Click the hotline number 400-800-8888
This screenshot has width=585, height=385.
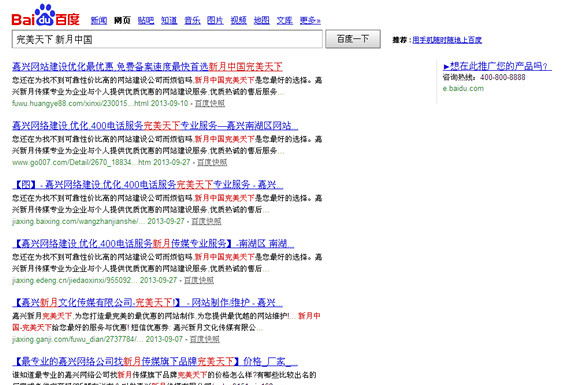pos(503,77)
